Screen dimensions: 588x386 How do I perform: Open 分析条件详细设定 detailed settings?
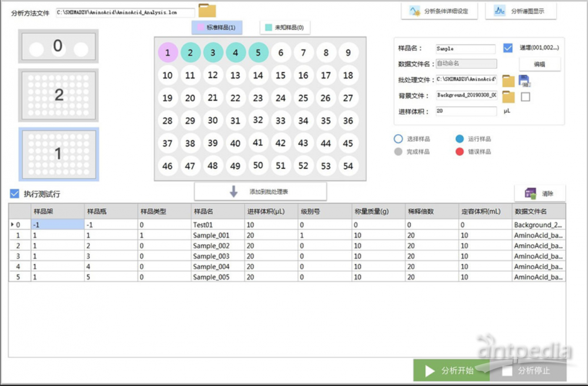(x=439, y=11)
